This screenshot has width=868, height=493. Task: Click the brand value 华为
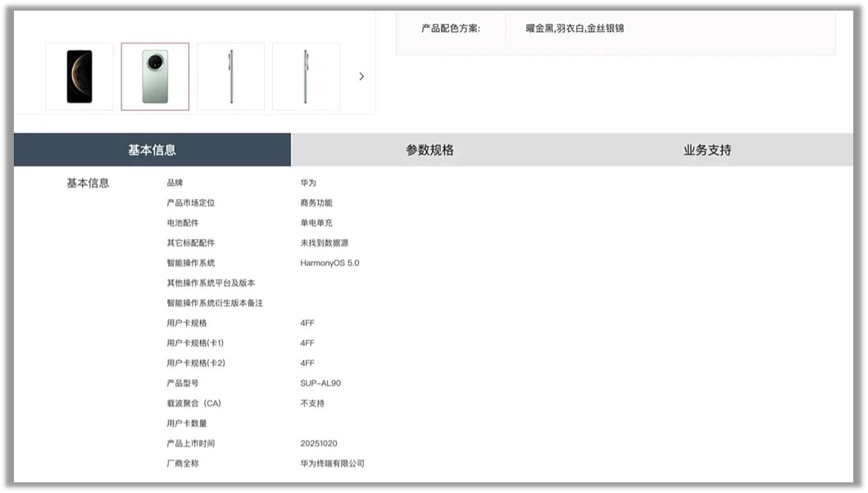click(x=308, y=183)
